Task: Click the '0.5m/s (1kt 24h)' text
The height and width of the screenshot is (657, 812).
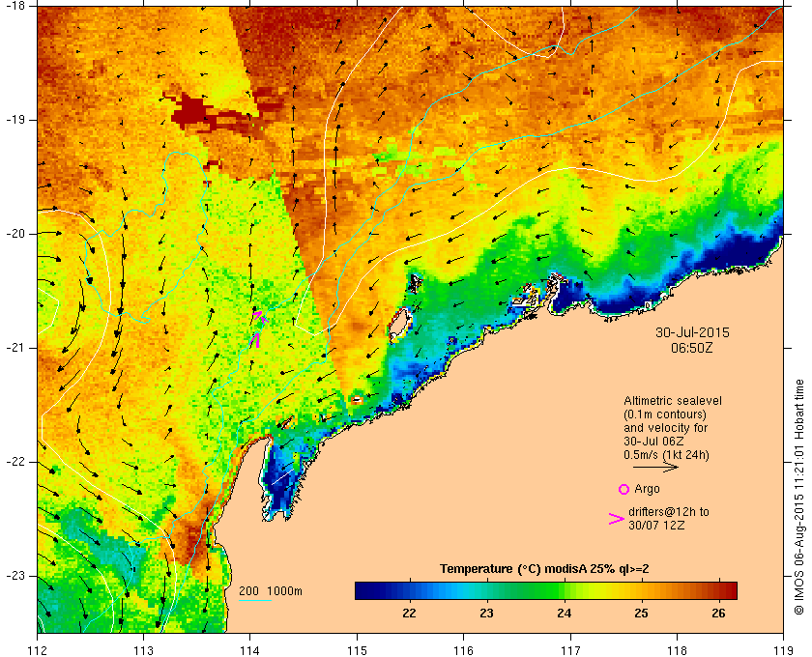Action: (x=666, y=455)
